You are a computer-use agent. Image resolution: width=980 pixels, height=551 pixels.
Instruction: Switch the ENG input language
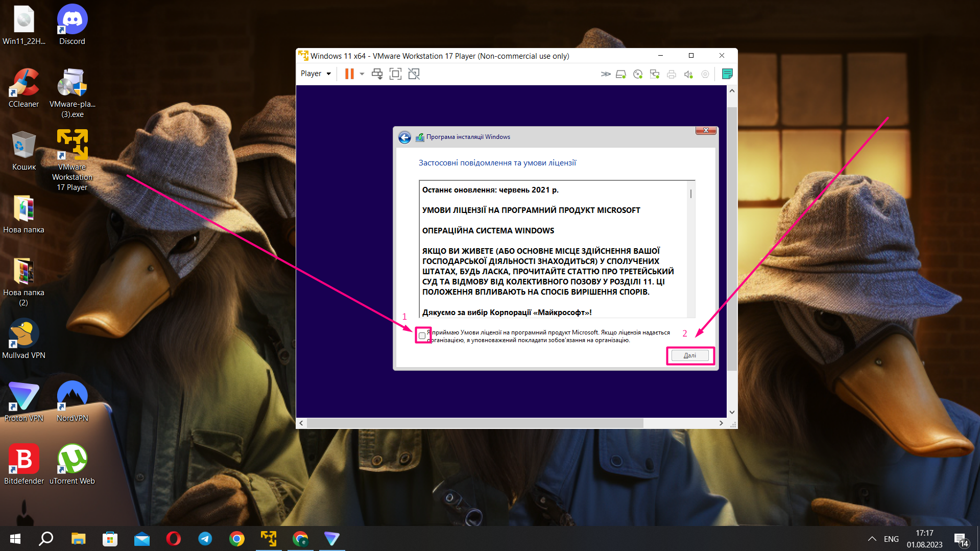pos(891,539)
